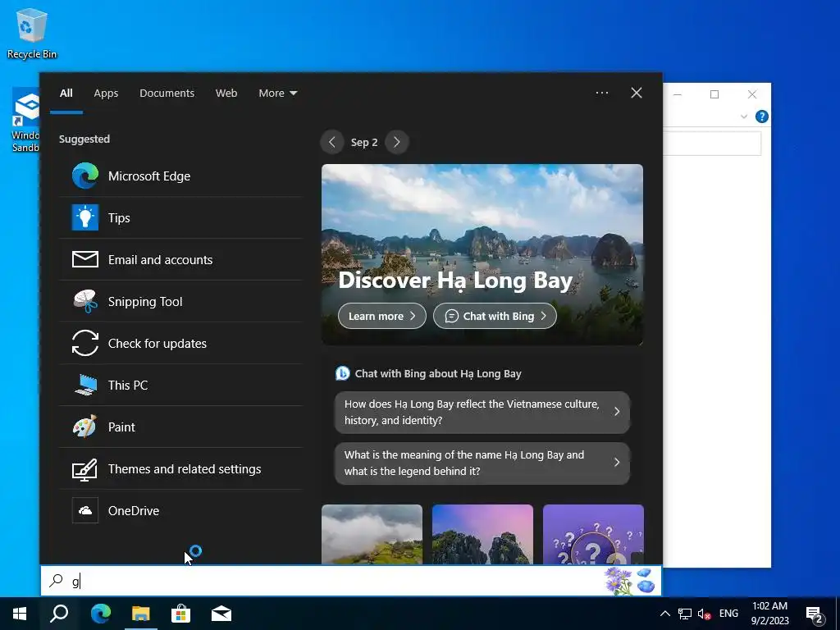Click the muted volume tray icon

coord(704,614)
